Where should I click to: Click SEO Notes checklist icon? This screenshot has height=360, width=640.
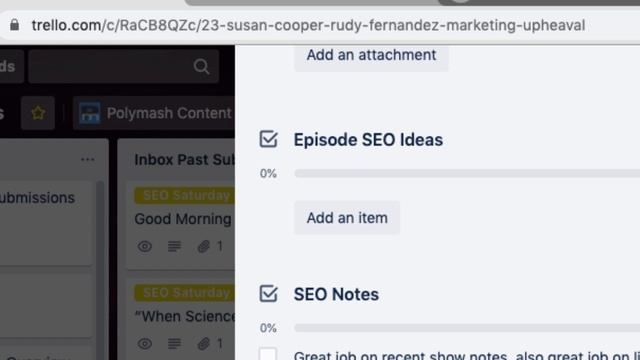(268, 294)
